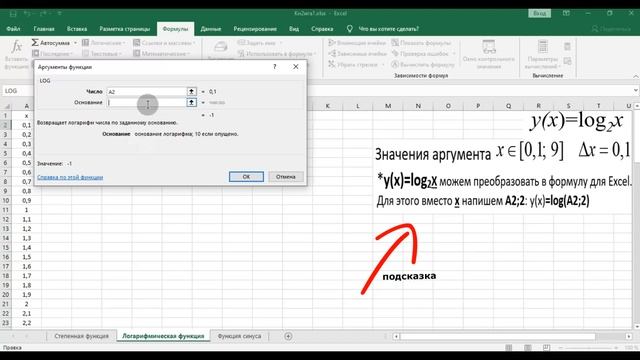Collapse dialog via Основание range selector

click(191, 102)
